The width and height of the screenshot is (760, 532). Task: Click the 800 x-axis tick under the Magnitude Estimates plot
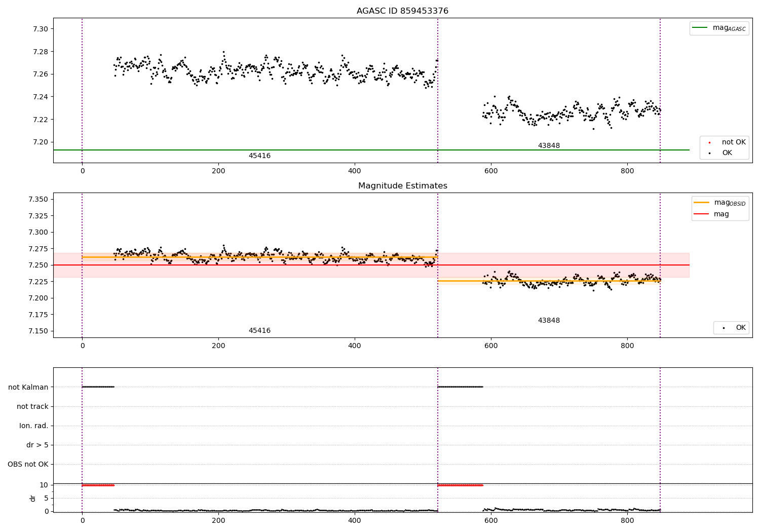[627, 346]
